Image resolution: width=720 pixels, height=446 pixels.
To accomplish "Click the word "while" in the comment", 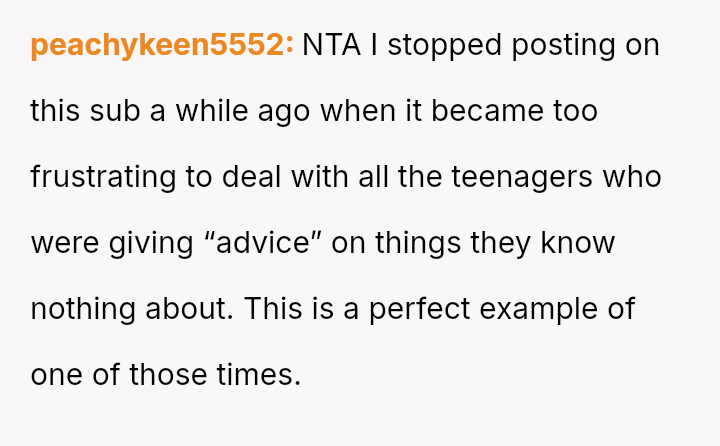I will coord(212,111).
